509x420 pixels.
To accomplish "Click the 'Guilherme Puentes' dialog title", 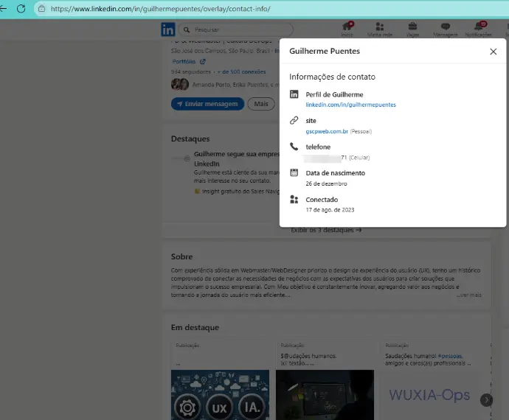I will coord(325,52).
